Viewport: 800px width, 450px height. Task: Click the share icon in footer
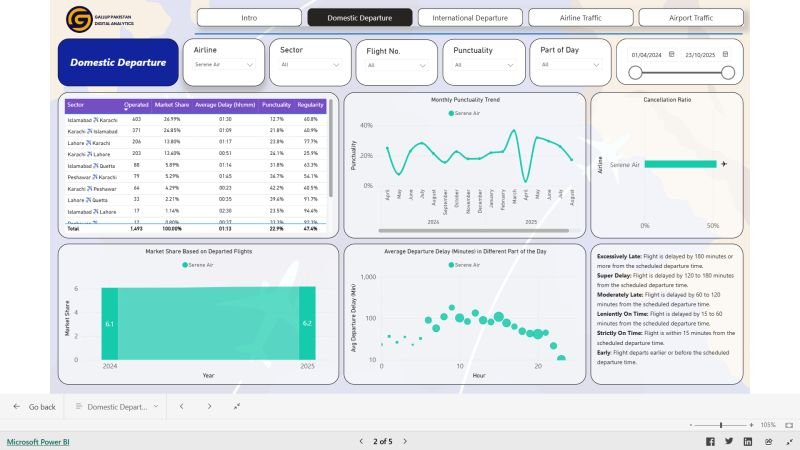(764, 441)
